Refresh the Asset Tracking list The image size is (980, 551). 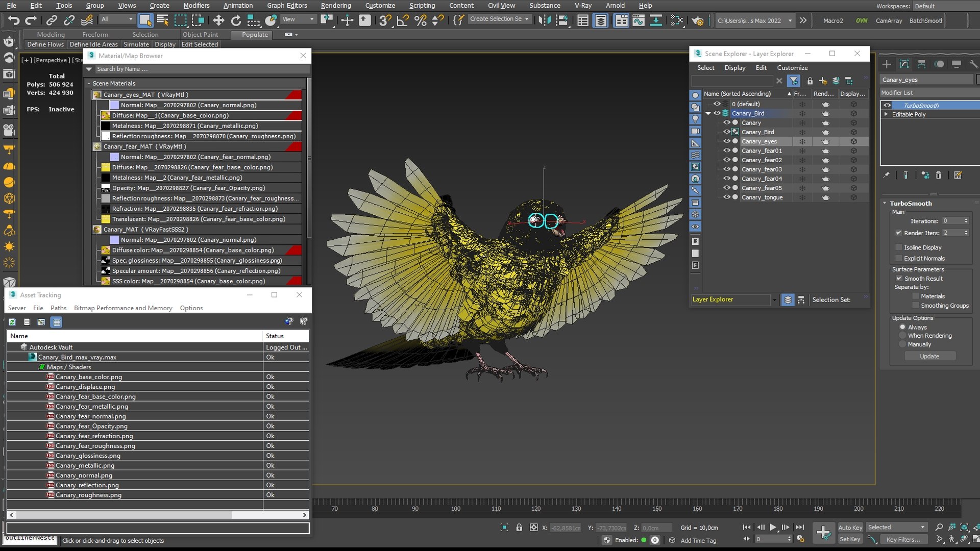[x=12, y=322]
